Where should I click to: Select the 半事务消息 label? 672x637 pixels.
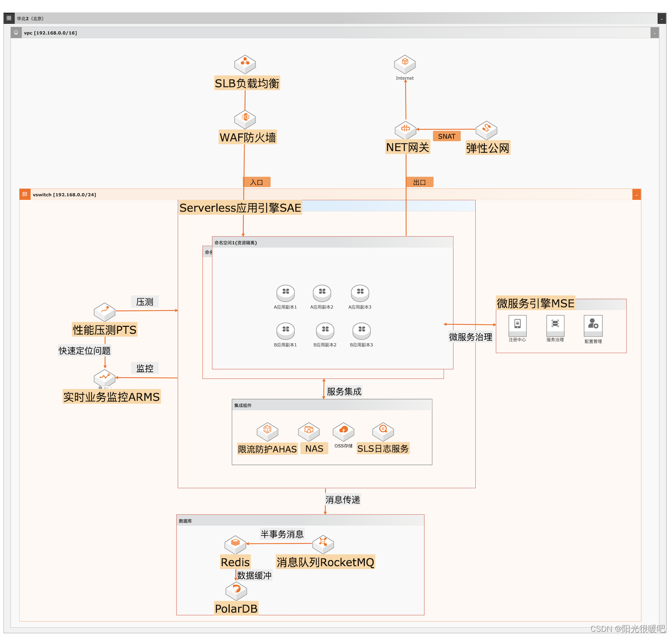point(282,534)
